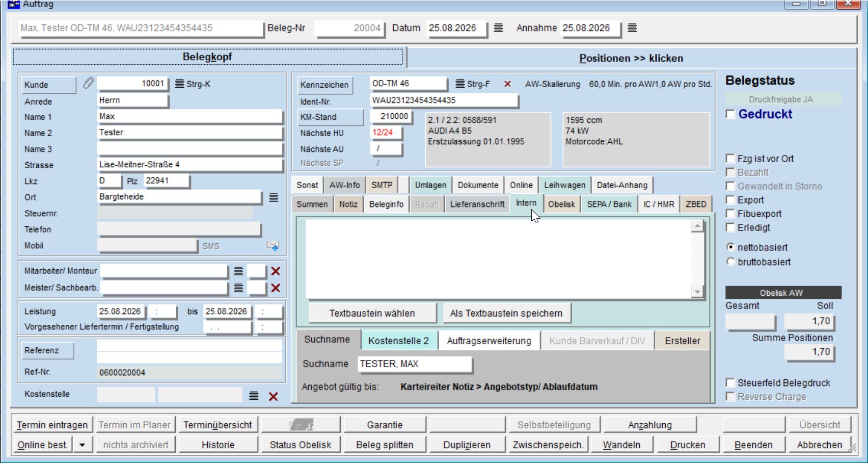Clear Kostenstelle with red X
This screenshot has width=868, height=463.
273,396
